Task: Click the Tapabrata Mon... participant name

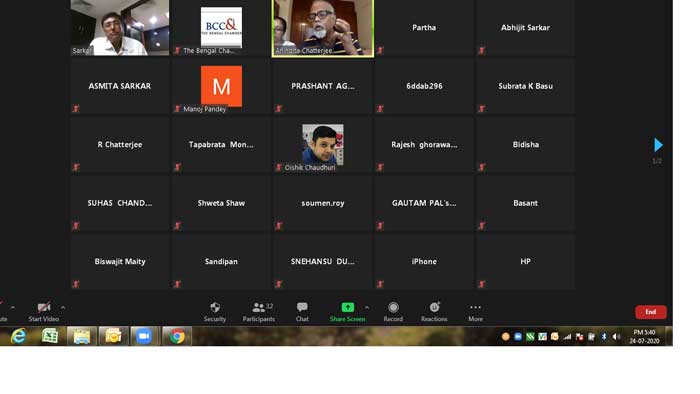Action: point(221,145)
